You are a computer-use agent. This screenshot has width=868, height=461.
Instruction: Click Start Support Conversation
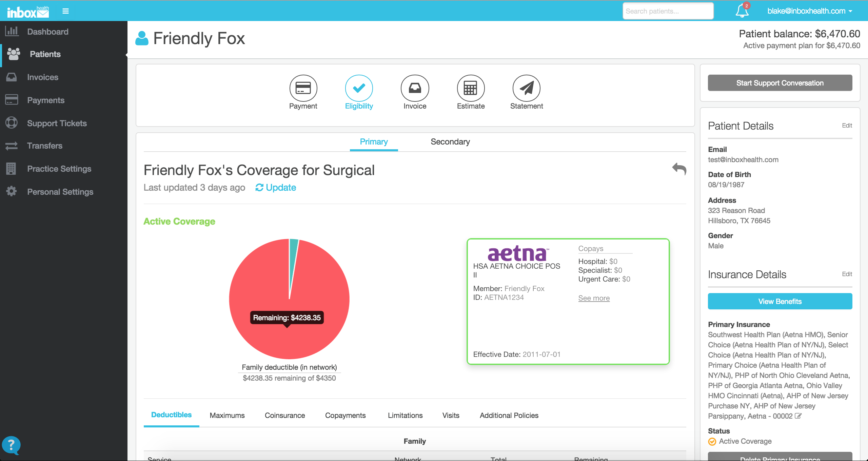pos(780,83)
